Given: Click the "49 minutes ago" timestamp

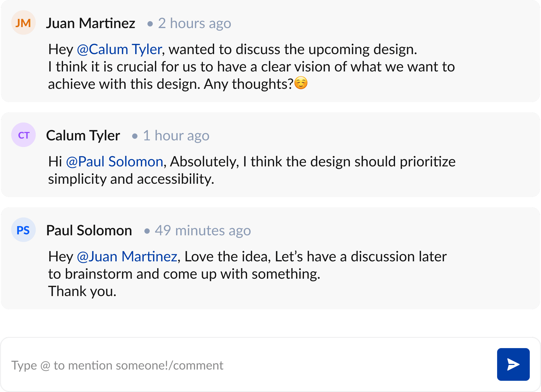Looking at the screenshot, I should [203, 230].
